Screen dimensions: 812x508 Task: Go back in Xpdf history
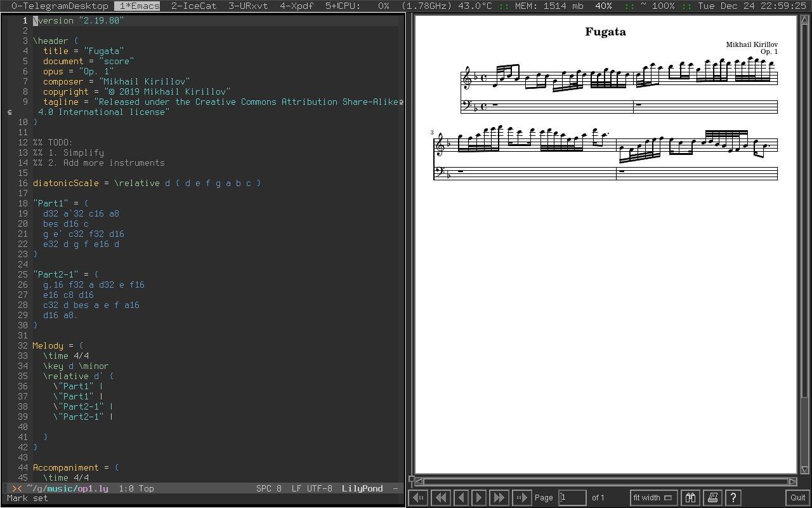tap(418, 498)
